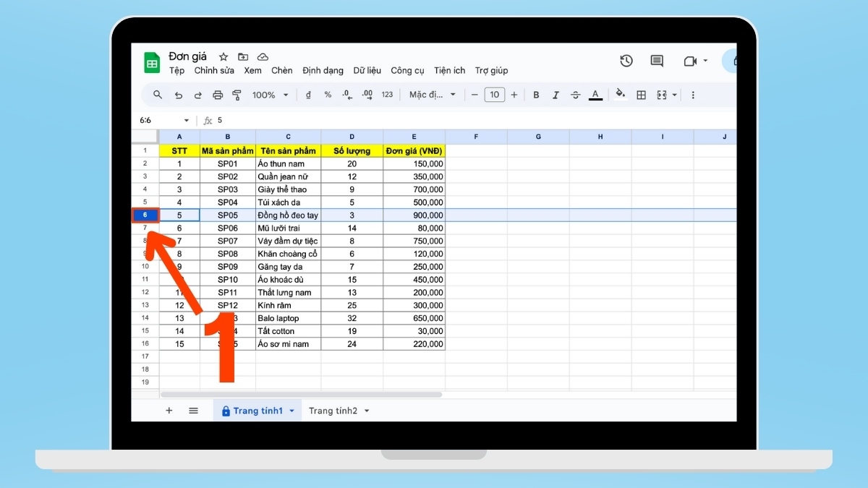
Task: Expand the Mặc định font dropdown
Action: (433, 95)
